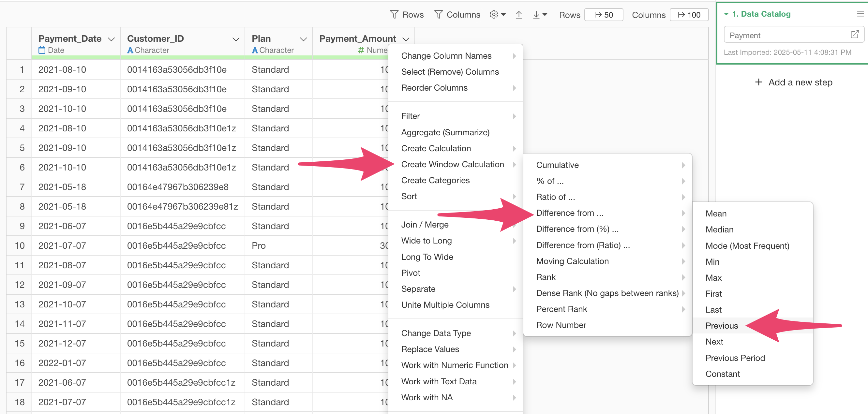The width and height of the screenshot is (868, 414).
Task: Open the Customer_ID column dropdown arrow
Action: pos(236,39)
